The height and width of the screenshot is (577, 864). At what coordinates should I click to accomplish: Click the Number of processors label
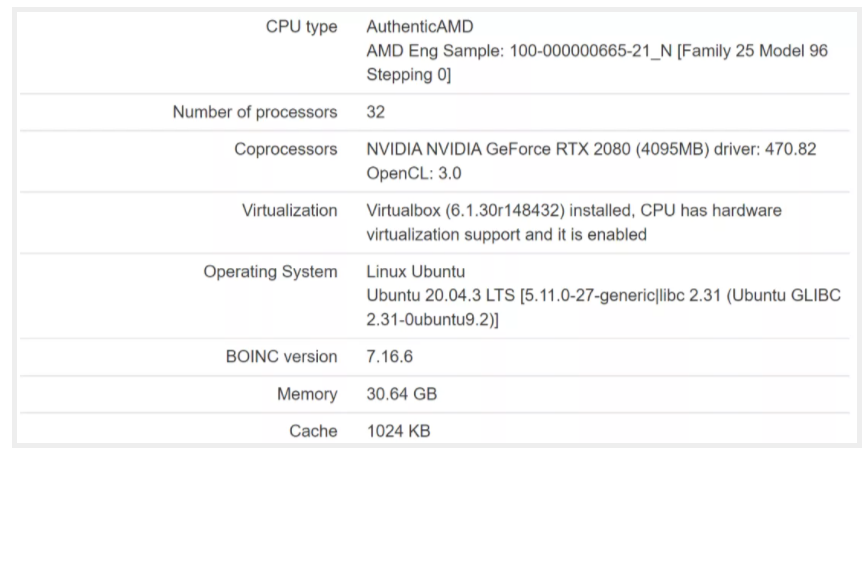point(255,112)
